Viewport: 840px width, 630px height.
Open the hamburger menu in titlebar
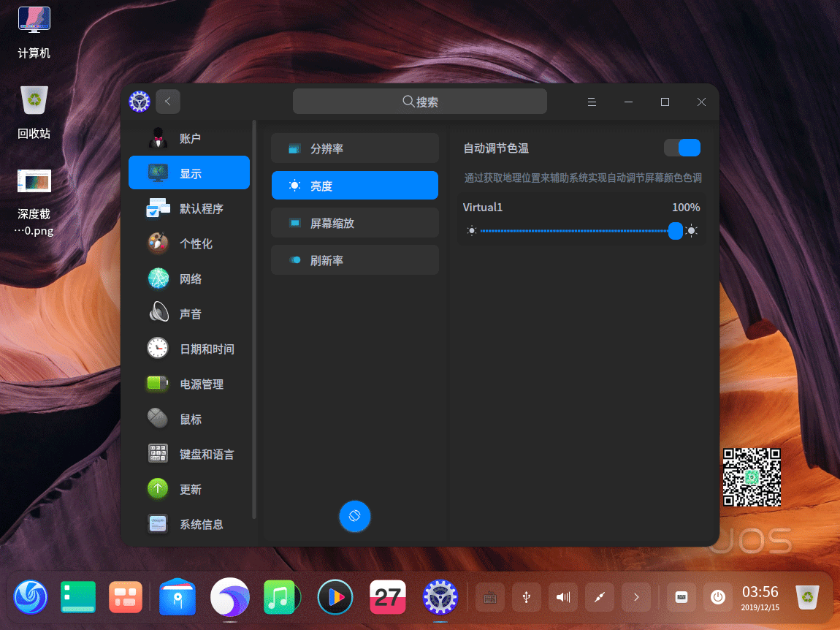point(592,102)
